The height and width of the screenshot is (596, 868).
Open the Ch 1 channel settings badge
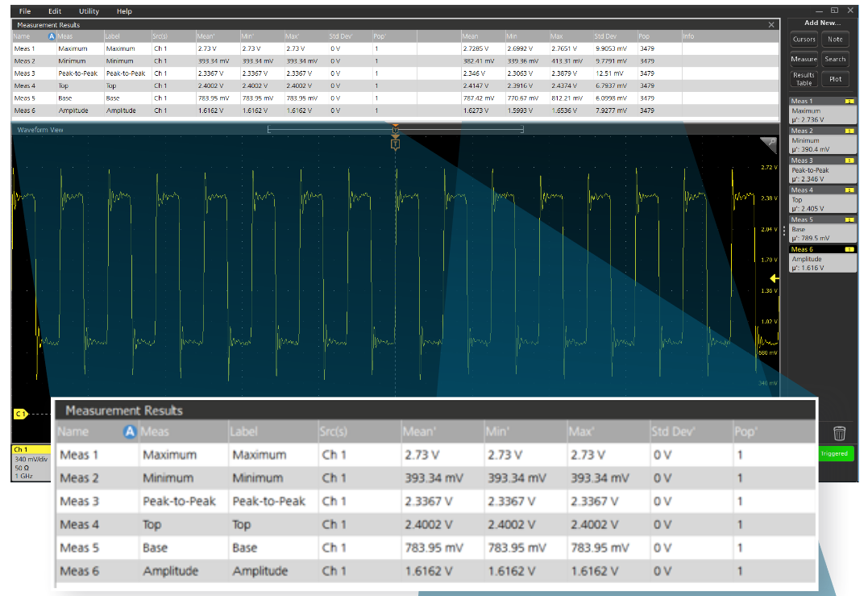pyautogui.click(x=29, y=461)
